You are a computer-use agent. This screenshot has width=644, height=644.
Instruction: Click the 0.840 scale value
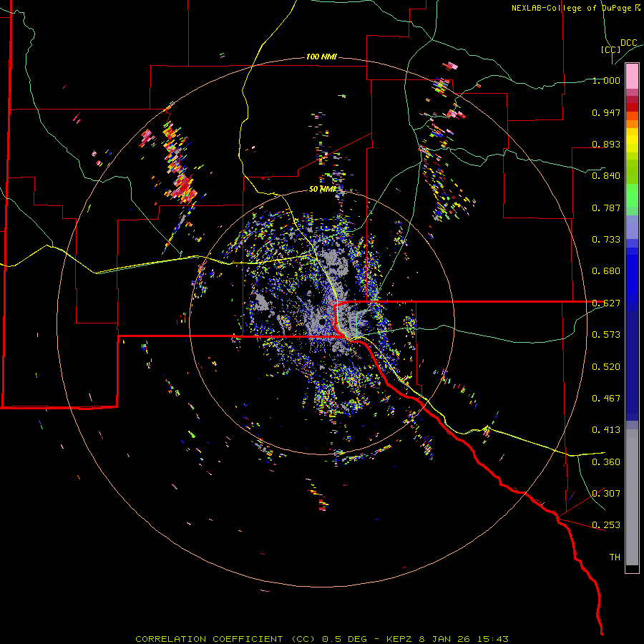click(606, 176)
